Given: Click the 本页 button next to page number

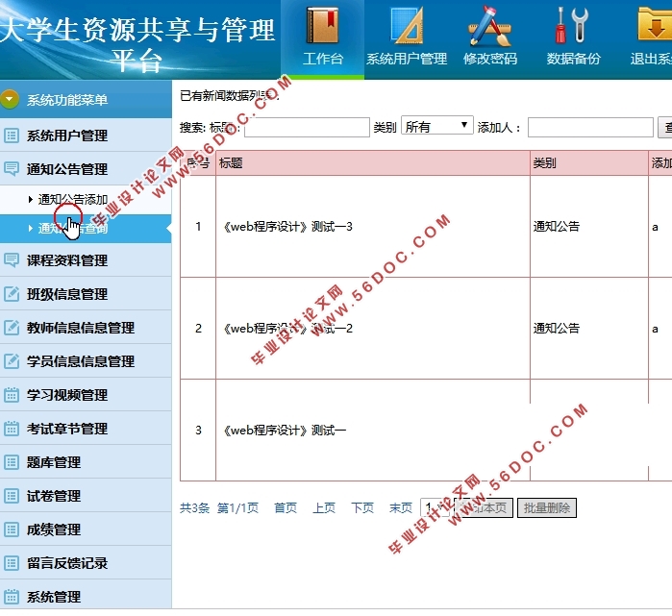Looking at the screenshot, I should 484,507.
